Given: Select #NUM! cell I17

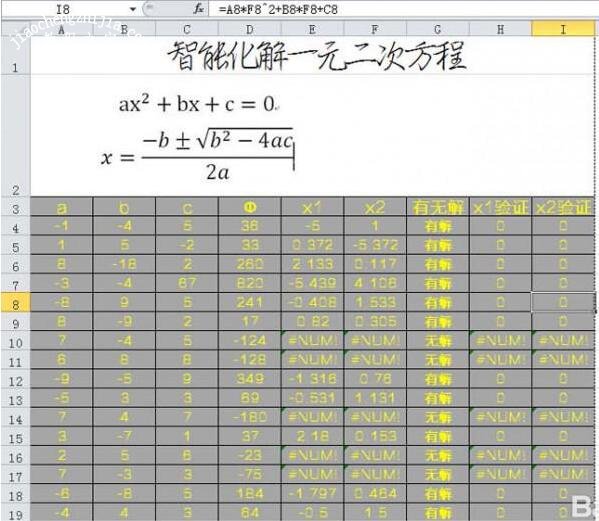Looking at the screenshot, I should click(x=563, y=474).
